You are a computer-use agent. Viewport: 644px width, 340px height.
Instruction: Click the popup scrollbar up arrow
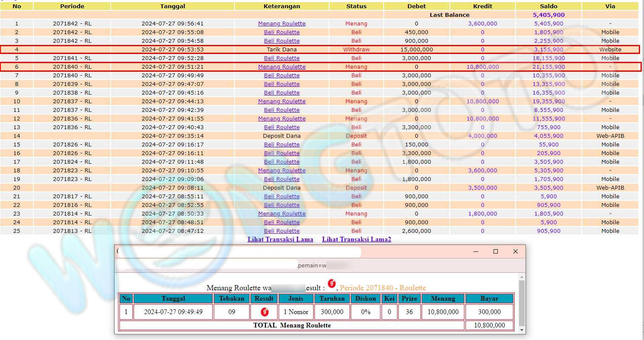[x=522, y=277]
